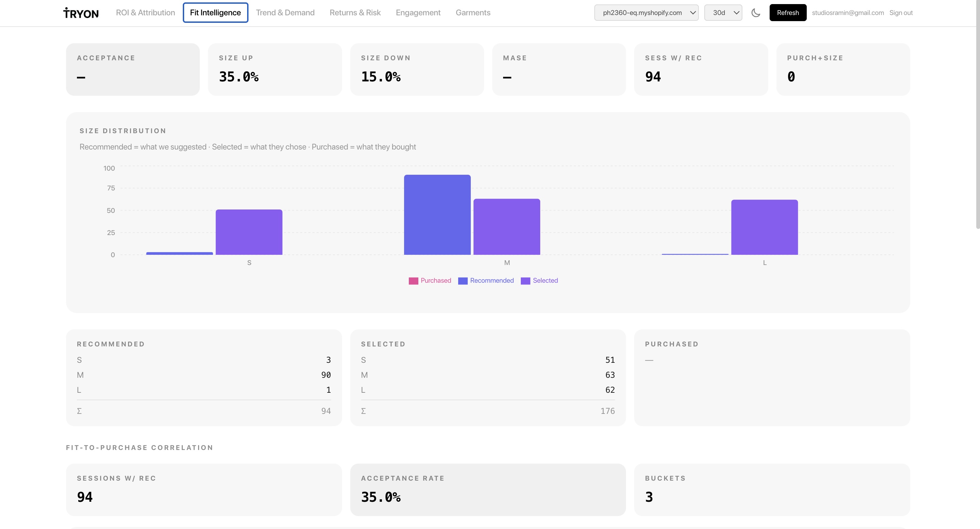Click Selected M value 63
The image size is (980, 529).
point(610,375)
